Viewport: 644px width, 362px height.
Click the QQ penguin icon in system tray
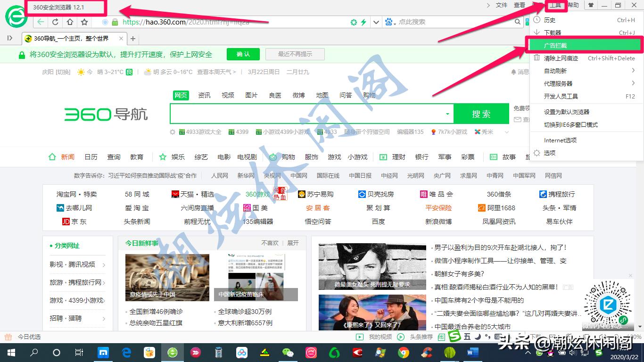(551, 354)
